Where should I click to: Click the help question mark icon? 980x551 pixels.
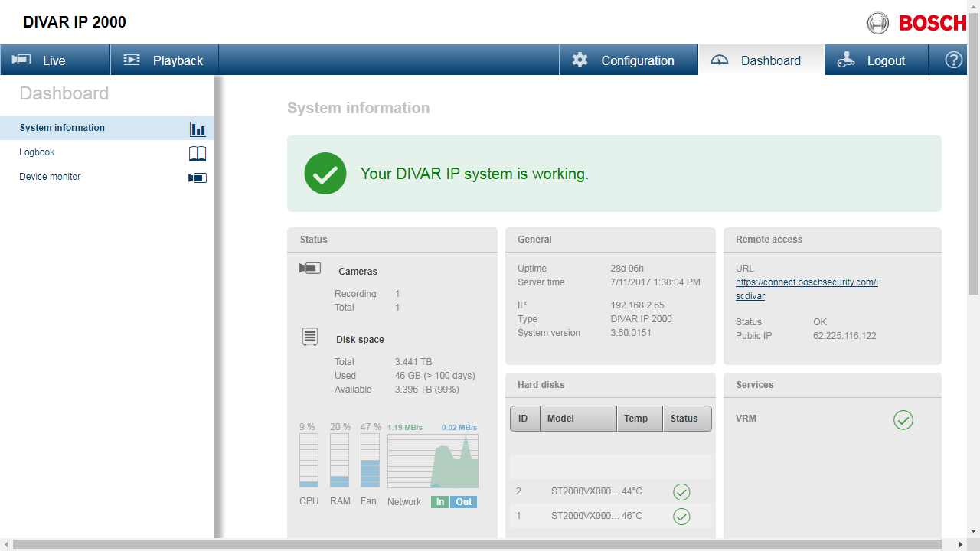pyautogui.click(x=953, y=60)
